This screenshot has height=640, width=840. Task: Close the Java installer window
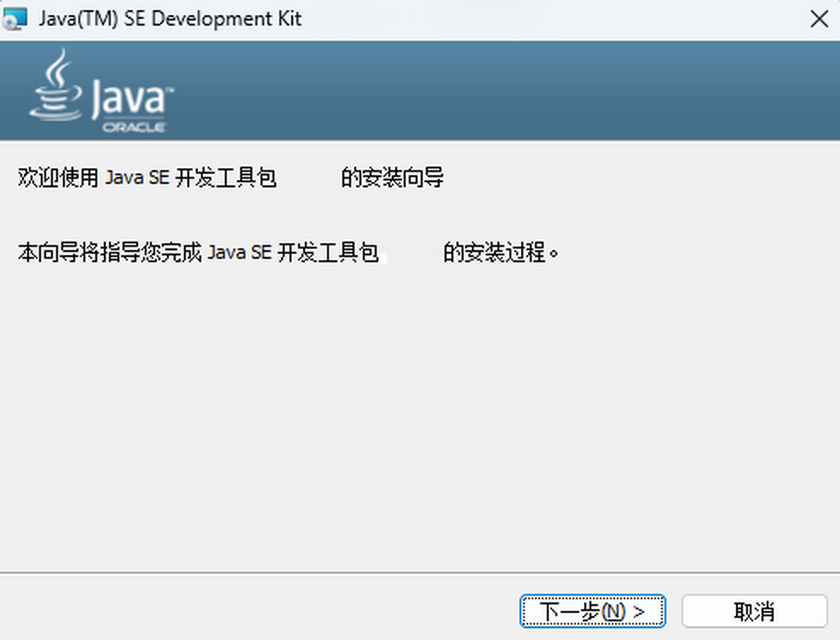click(818, 20)
